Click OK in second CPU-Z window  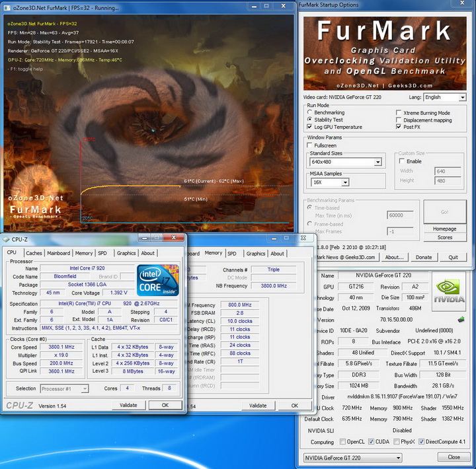click(x=295, y=406)
